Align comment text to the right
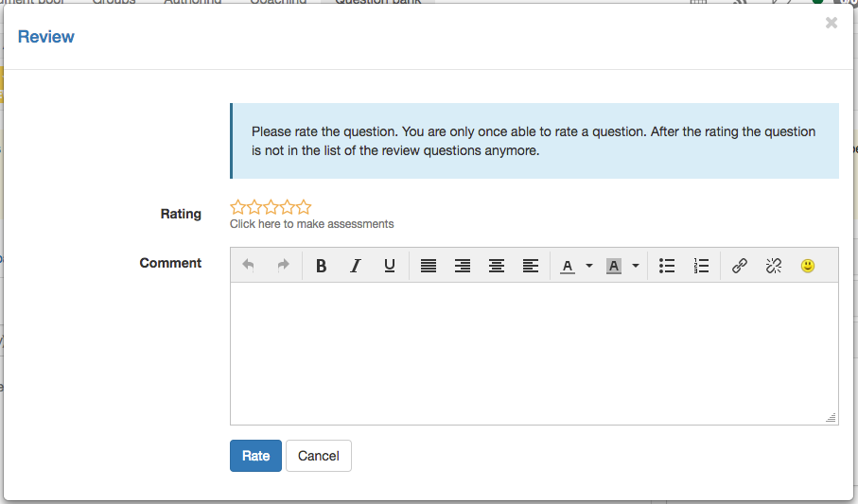 coord(463,267)
